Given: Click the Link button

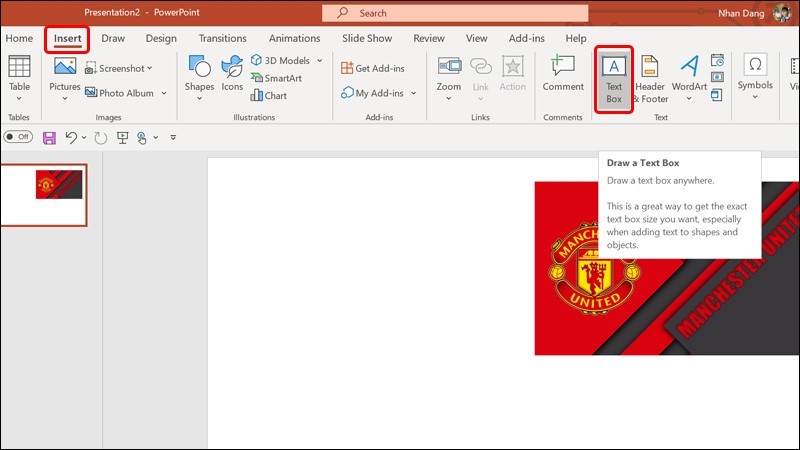Looking at the screenshot, I should (x=481, y=73).
